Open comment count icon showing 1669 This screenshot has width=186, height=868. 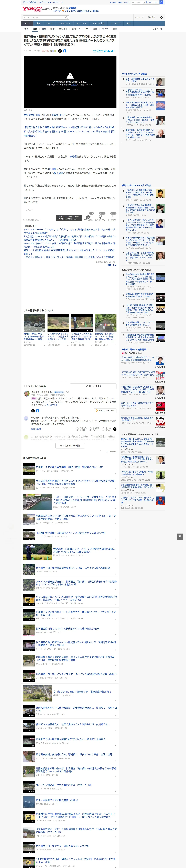46,51
